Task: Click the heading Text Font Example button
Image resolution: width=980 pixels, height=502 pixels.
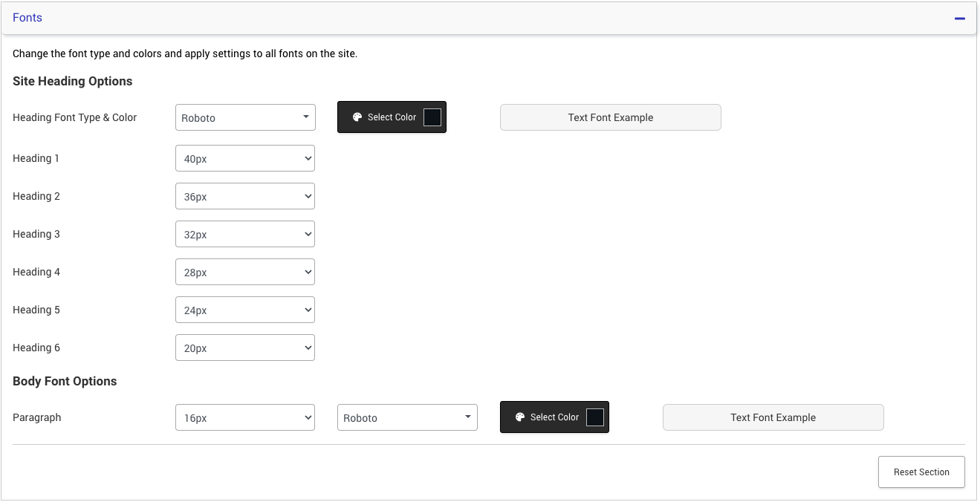Action: pyautogui.click(x=610, y=117)
